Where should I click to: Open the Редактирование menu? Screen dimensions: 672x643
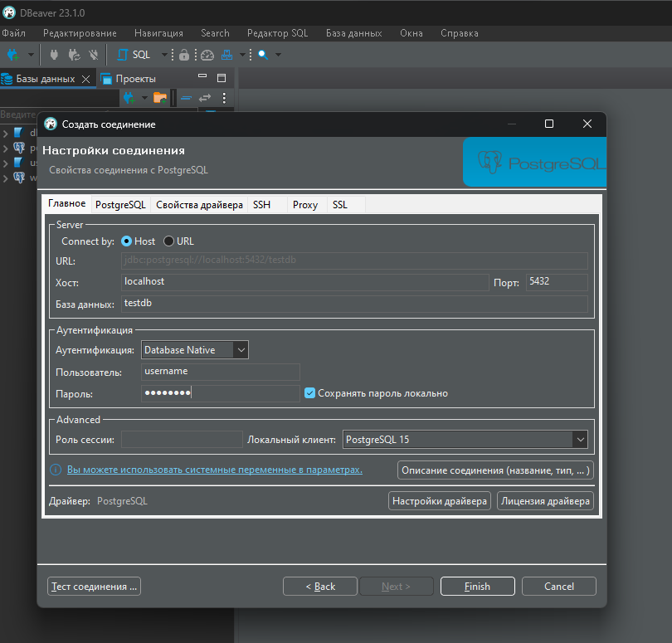click(80, 33)
